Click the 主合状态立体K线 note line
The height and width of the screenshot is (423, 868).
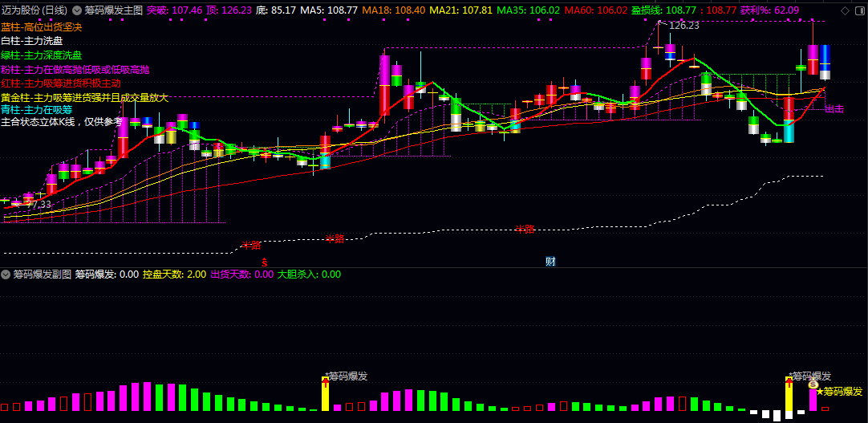[62, 122]
